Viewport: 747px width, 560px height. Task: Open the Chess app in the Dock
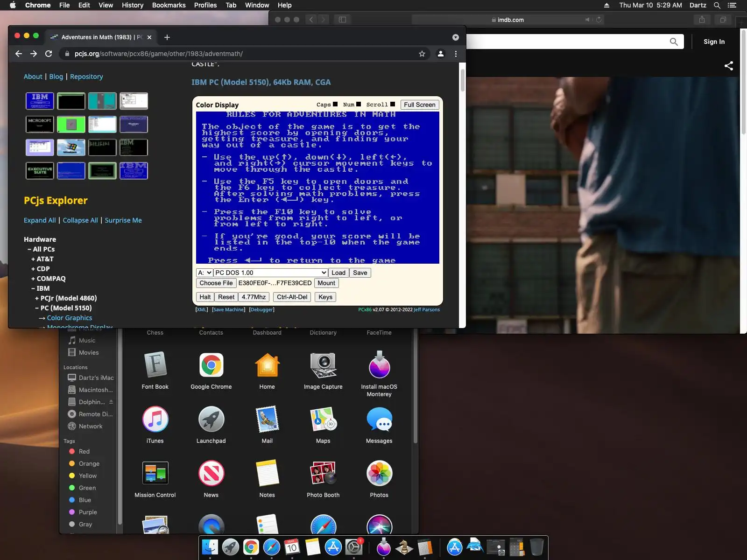tap(404, 547)
